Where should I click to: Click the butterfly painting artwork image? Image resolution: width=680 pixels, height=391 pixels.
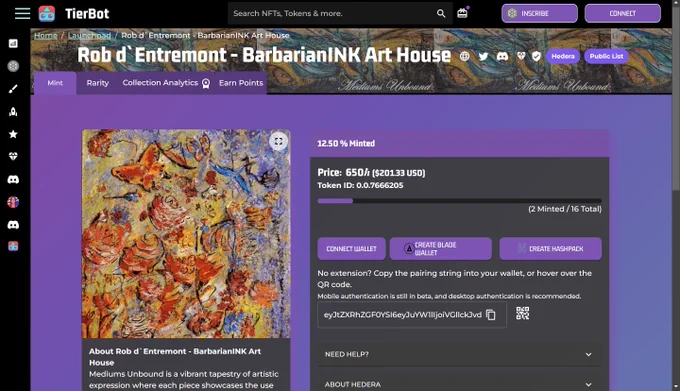click(186, 234)
